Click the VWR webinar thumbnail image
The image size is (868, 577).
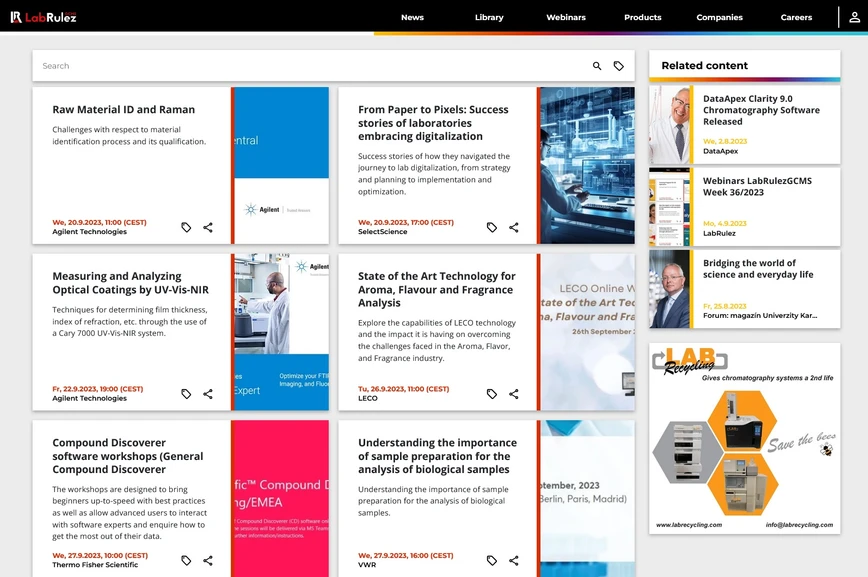tap(587, 498)
